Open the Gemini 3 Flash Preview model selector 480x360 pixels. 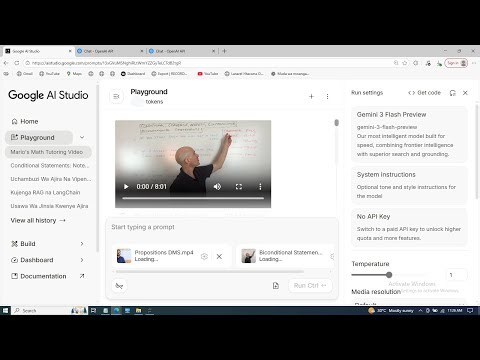(x=409, y=134)
